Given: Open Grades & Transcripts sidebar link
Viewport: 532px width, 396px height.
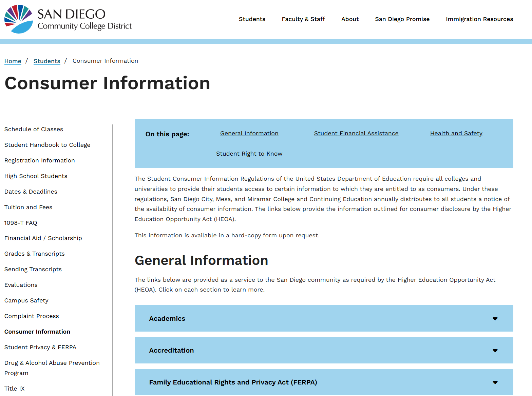Looking at the screenshot, I should 35,254.
